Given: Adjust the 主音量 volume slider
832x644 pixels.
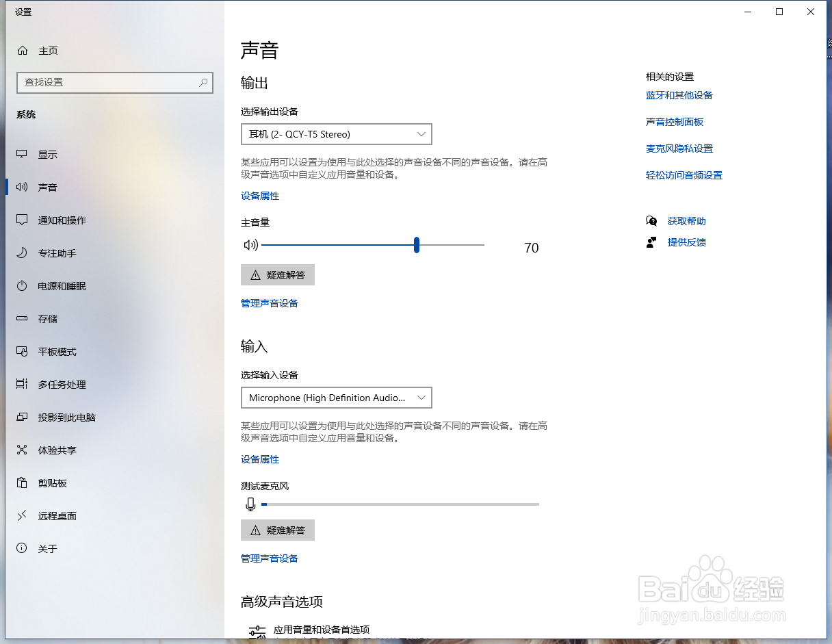Looking at the screenshot, I should [x=416, y=244].
